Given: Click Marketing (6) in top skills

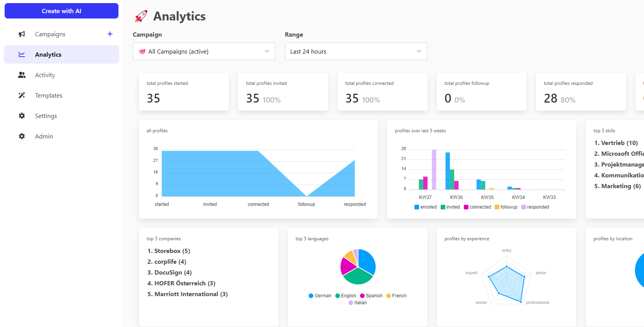Looking at the screenshot, I should point(621,186).
